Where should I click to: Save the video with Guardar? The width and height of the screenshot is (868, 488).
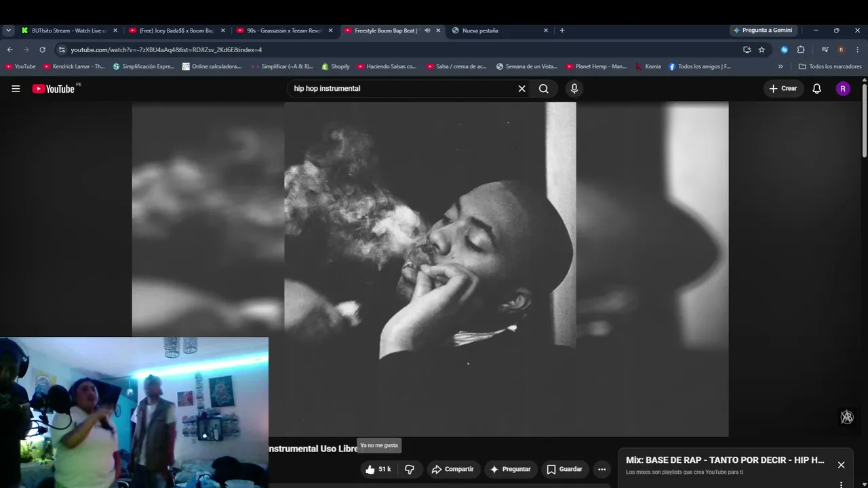564,469
